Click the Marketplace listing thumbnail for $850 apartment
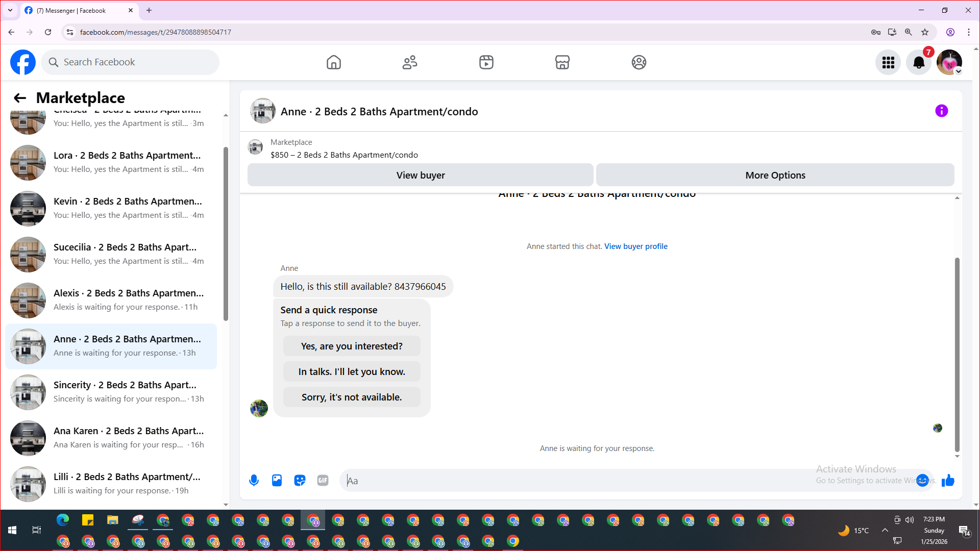 coord(255,147)
